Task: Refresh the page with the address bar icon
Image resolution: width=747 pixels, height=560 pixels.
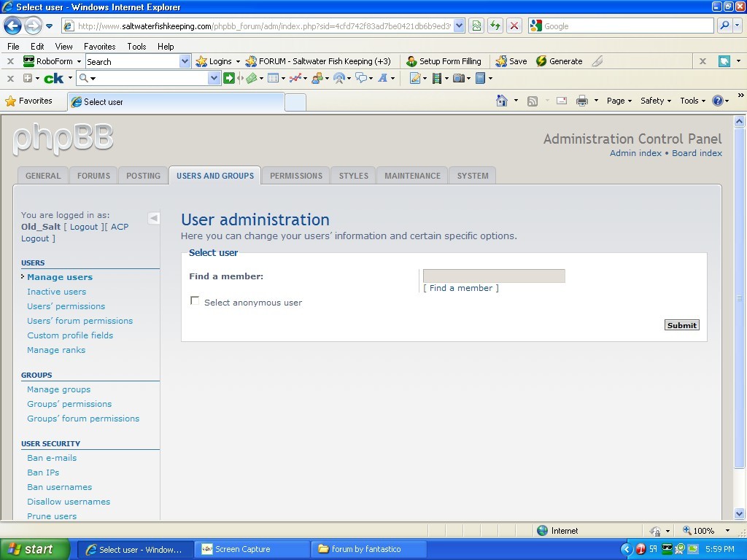Action: tap(495, 26)
